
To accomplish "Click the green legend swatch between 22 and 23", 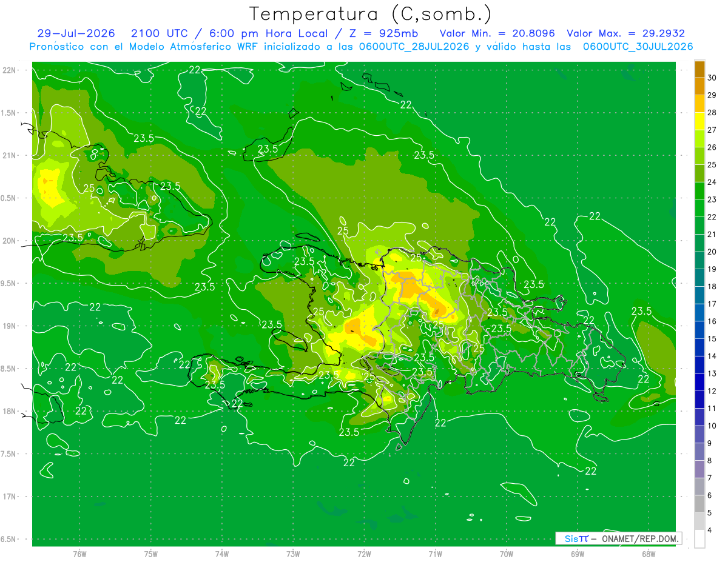I will click(x=699, y=209).
